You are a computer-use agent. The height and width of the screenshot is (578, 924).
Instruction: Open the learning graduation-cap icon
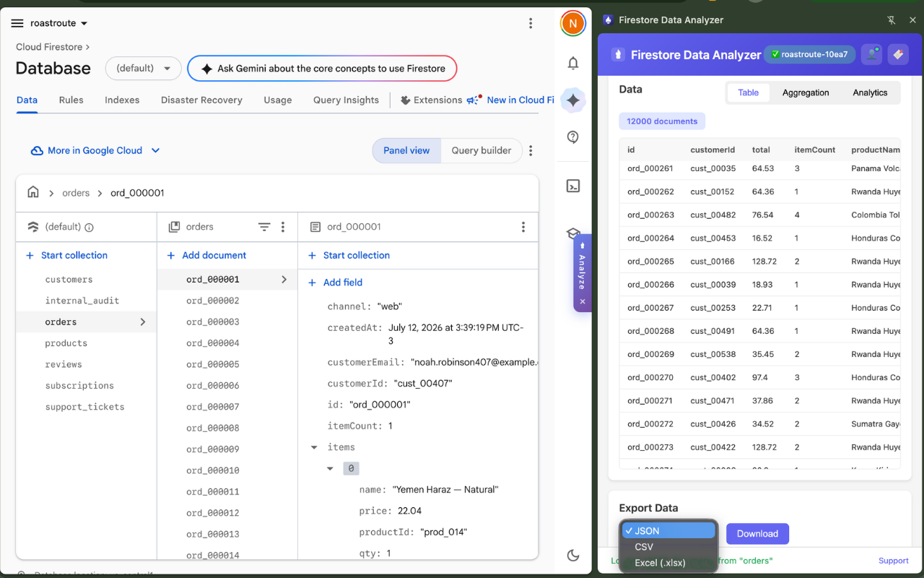pyautogui.click(x=572, y=233)
